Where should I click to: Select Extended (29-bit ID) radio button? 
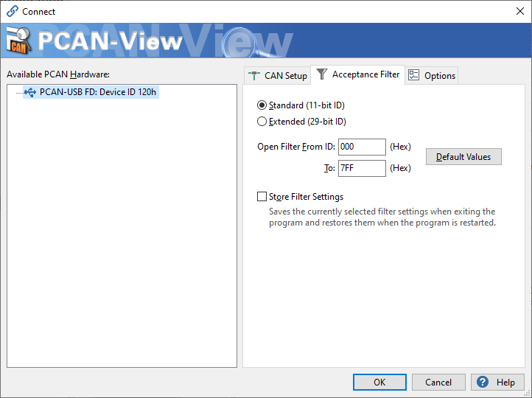pyautogui.click(x=262, y=122)
